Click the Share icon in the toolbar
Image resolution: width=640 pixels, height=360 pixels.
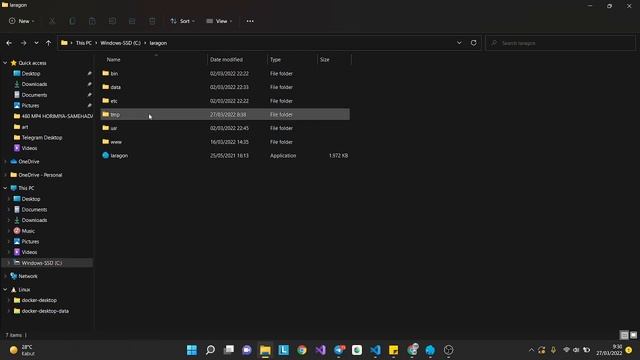(x=132, y=21)
